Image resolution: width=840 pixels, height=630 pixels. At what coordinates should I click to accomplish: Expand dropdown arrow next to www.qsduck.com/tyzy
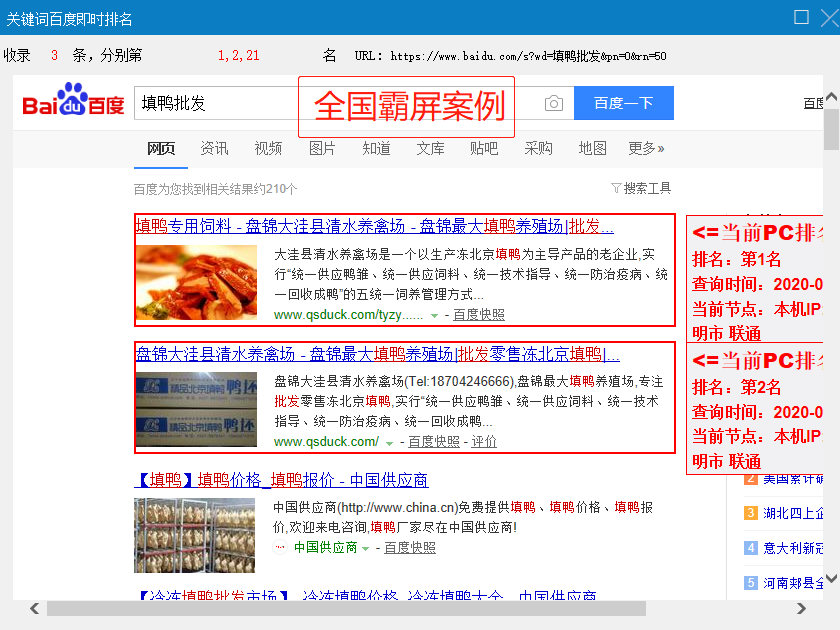(x=434, y=316)
